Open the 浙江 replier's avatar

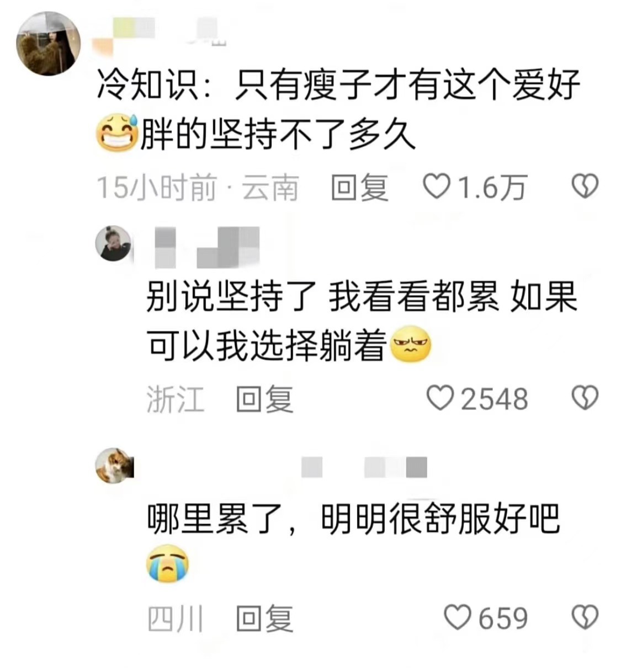pyautogui.click(x=114, y=243)
